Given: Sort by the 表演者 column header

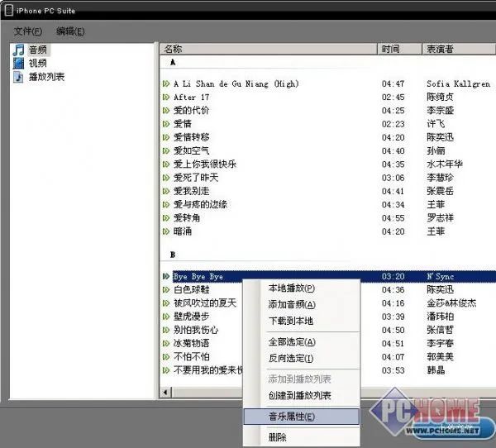Looking at the screenshot, I should (459, 49).
